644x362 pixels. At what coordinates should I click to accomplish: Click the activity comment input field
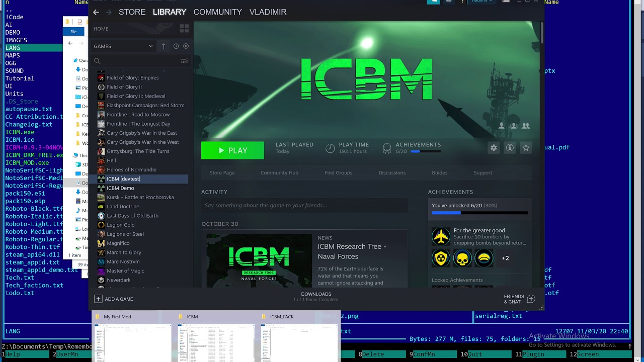pyautogui.click(x=304, y=205)
